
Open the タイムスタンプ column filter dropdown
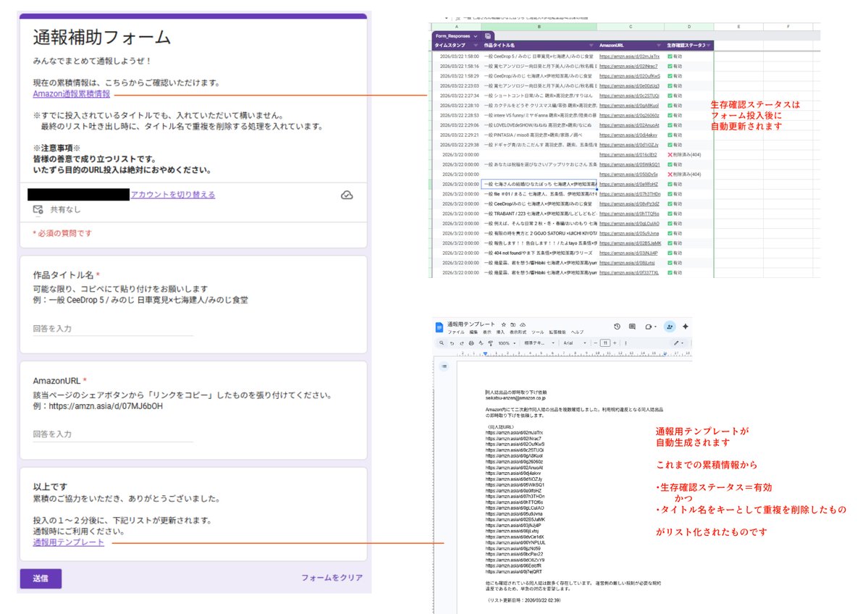[x=476, y=45]
